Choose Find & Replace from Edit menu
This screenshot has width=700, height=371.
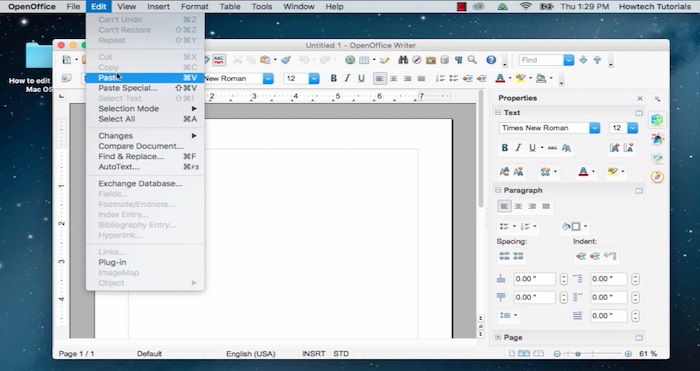click(145, 156)
